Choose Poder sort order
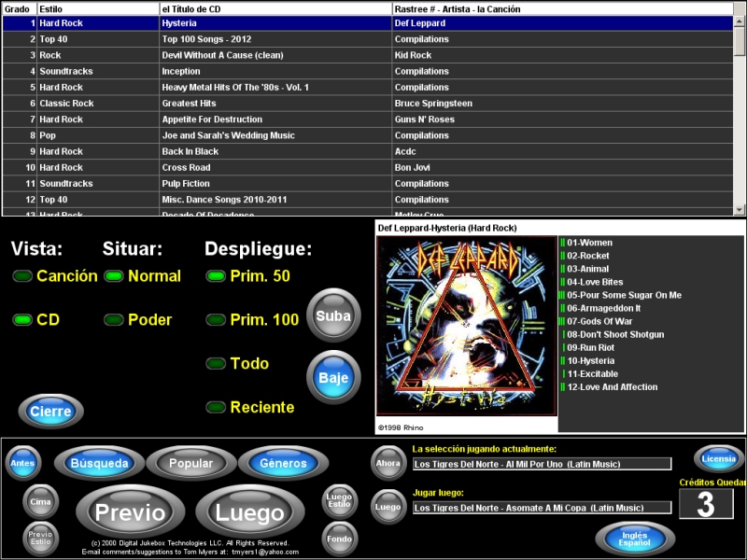This screenshot has width=747, height=560. [114, 319]
